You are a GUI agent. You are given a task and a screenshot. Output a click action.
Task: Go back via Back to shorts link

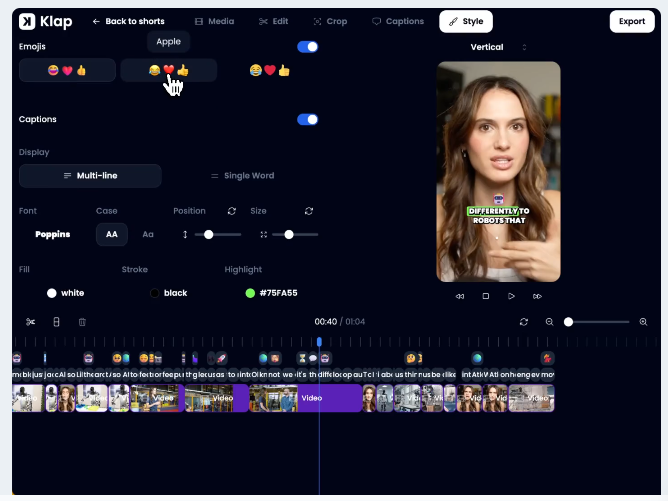pos(128,21)
